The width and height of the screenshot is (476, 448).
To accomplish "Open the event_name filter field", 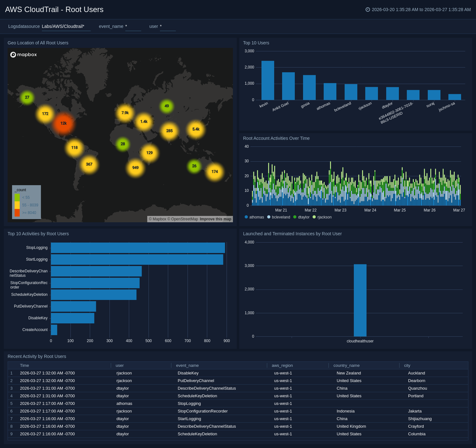I will [133, 27].
